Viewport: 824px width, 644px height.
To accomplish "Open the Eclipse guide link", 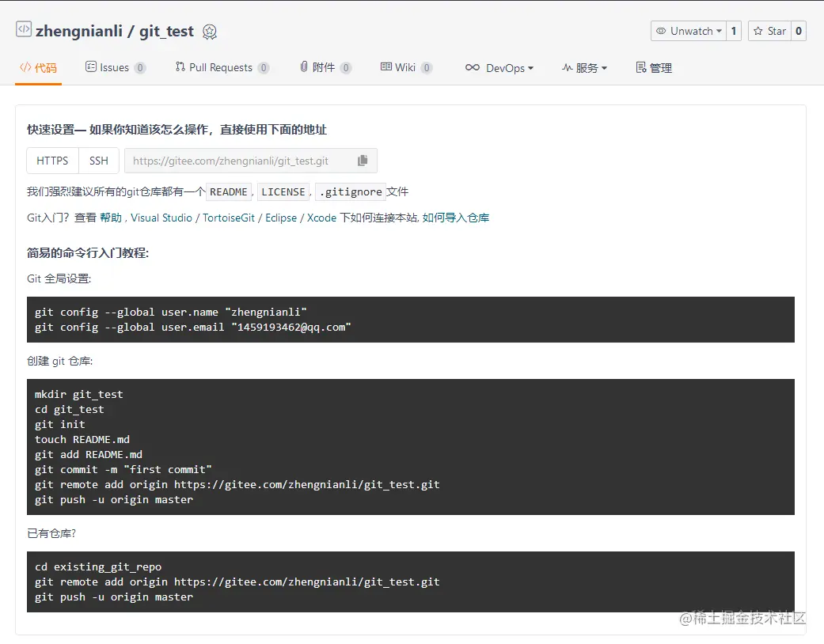I will click(x=281, y=218).
